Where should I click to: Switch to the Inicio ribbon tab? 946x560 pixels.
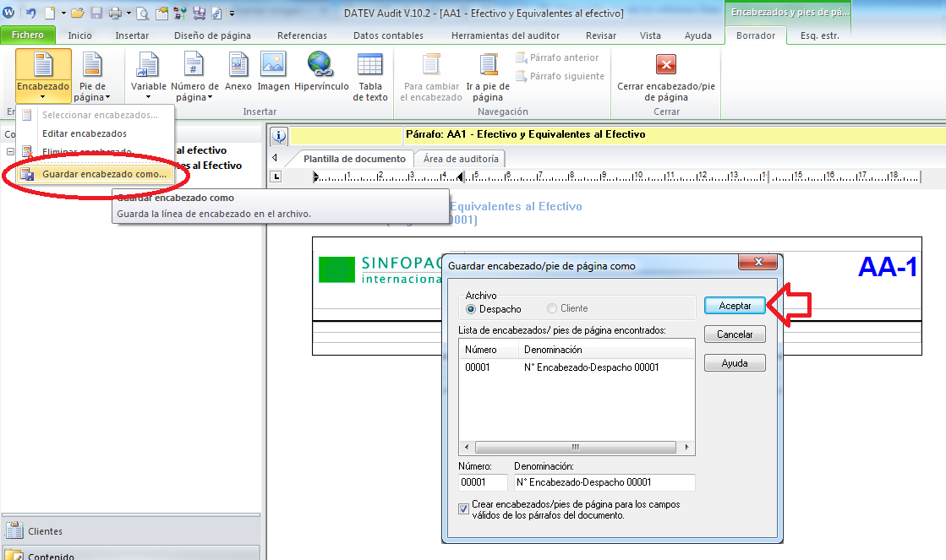(79, 35)
